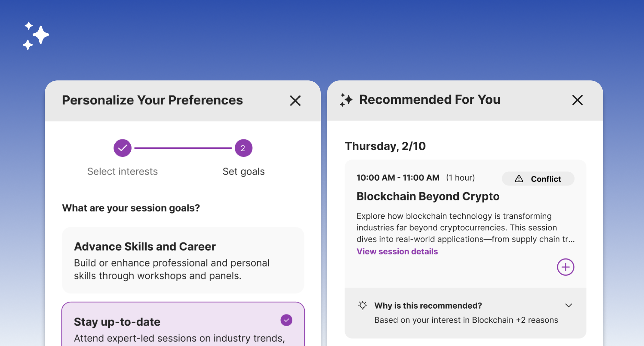Click the lightbulb icon next to recommendation explanation
The image size is (644, 346).
pyautogui.click(x=363, y=305)
